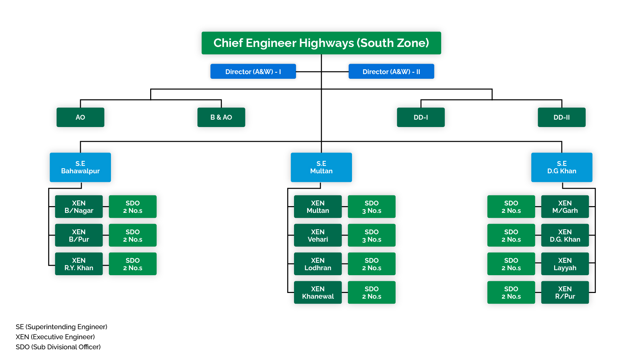Open the S.E D.G Khan node
This screenshot has width=644, height=362.
(562, 167)
